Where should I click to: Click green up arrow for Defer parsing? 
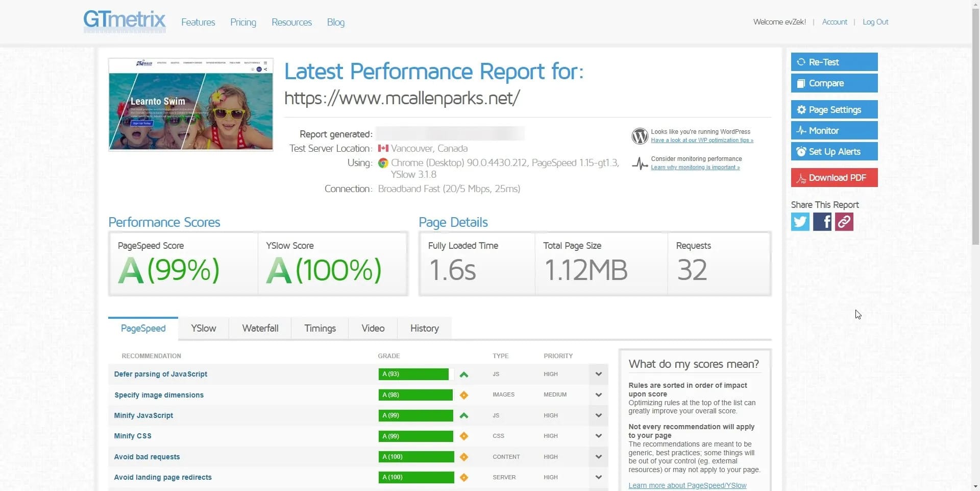click(463, 375)
